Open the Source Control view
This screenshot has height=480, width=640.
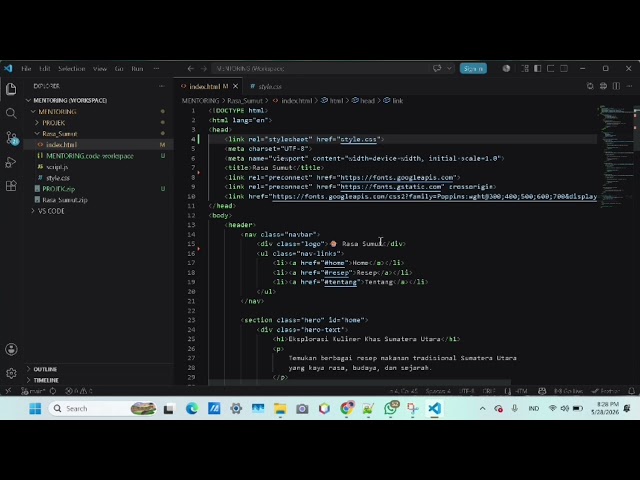pyautogui.click(x=11, y=138)
